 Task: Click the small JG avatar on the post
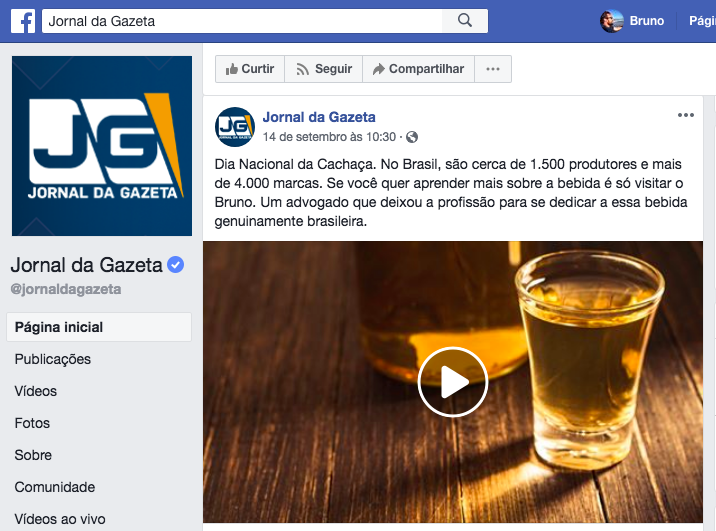point(235,127)
